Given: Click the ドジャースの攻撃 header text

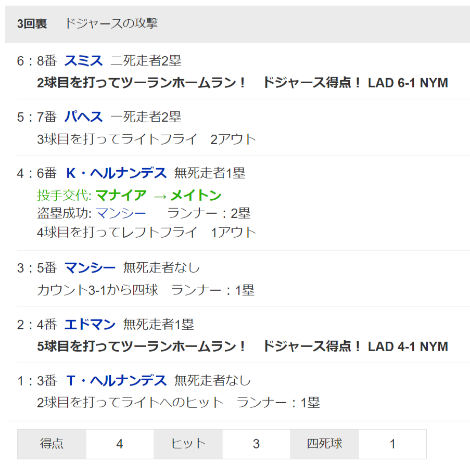Looking at the screenshot, I should pyautogui.click(x=111, y=23).
